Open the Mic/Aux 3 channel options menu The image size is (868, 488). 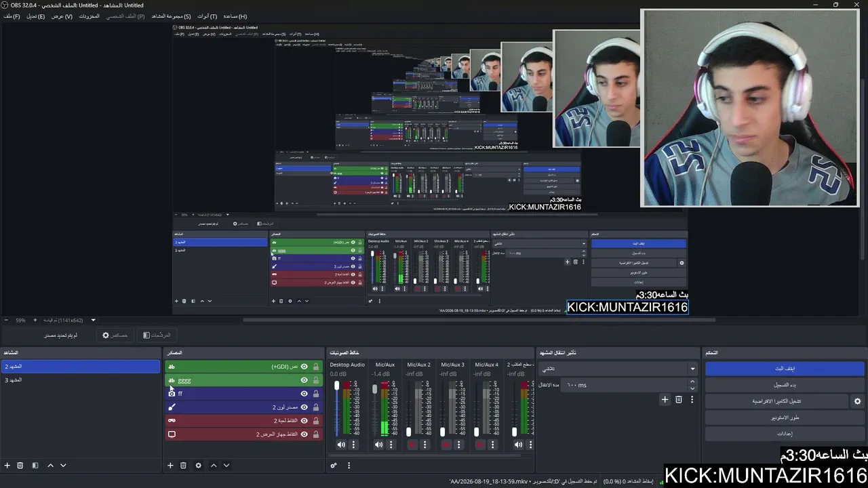click(459, 445)
